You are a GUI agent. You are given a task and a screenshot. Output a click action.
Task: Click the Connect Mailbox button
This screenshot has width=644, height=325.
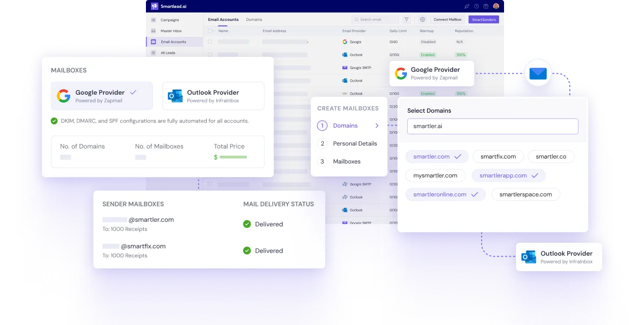pyautogui.click(x=448, y=19)
